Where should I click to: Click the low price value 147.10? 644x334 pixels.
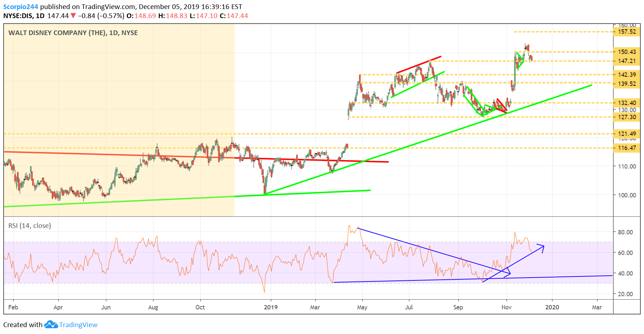point(207,16)
